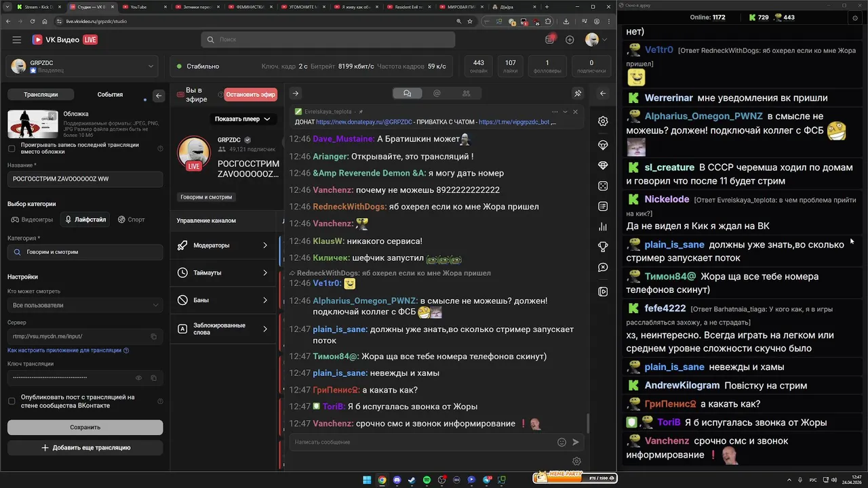Click the plus create icon in header

(570, 40)
